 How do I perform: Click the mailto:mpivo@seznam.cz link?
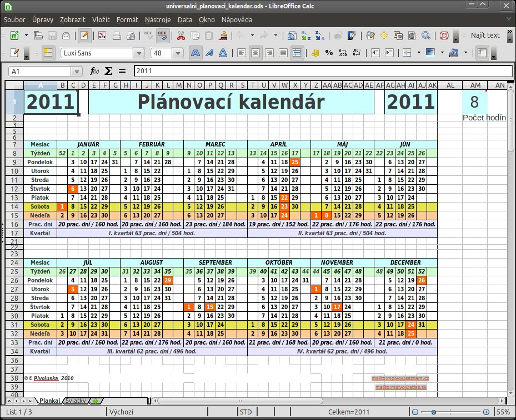(x=400, y=378)
